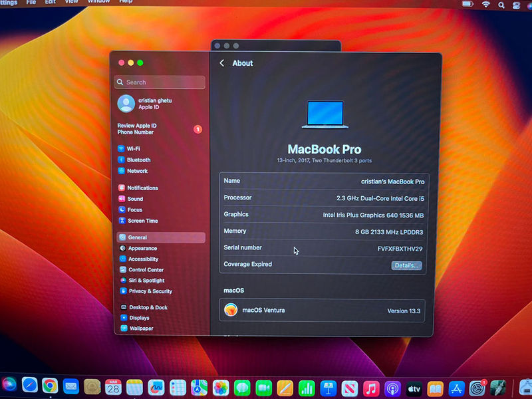Open the File menu

point(31,2)
